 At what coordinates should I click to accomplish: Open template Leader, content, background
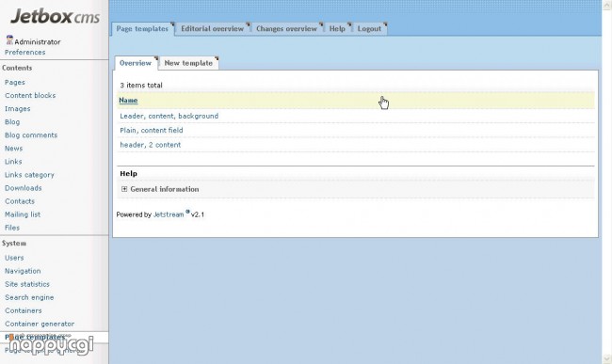pyautogui.click(x=169, y=116)
